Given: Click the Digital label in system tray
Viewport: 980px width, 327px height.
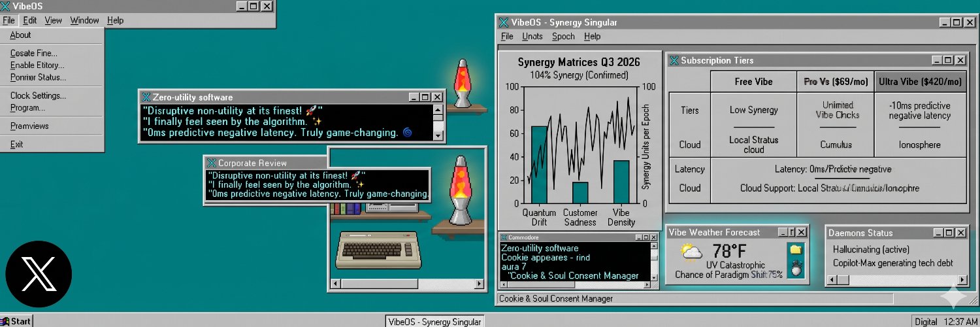Looking at the screenshot, I should coord(925,321).
